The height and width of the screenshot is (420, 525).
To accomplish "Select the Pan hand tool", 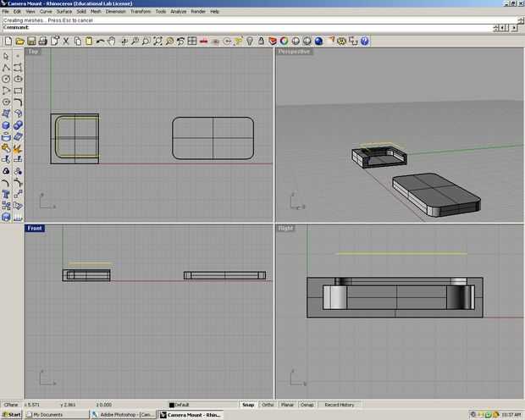I will pos(112,41).
